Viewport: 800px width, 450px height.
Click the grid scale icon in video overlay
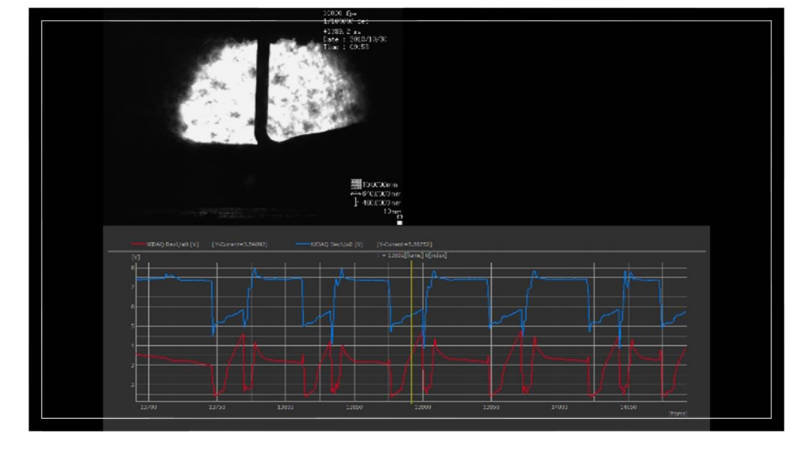point(356,184)
